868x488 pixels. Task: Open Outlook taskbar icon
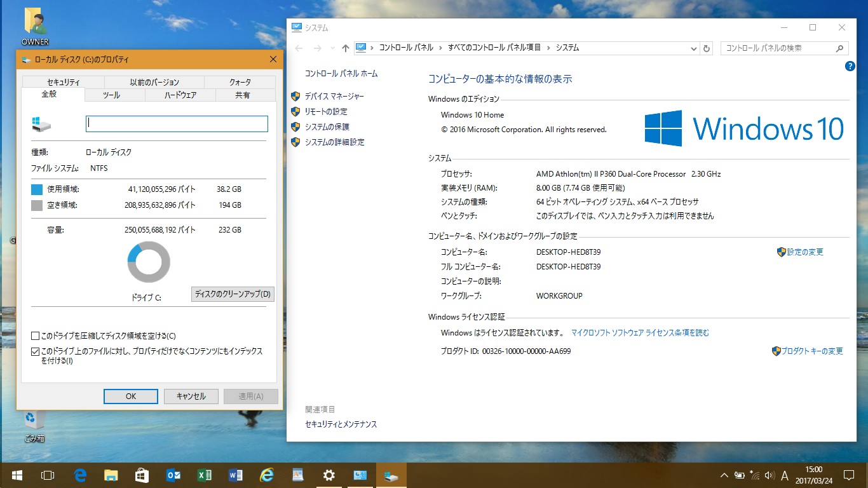click(x=173, y=475)
